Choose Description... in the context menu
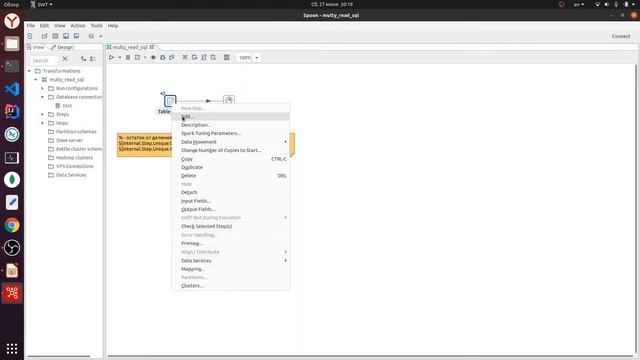The width and height of the screenshot is (640, 360). click(x=231, y=125)
